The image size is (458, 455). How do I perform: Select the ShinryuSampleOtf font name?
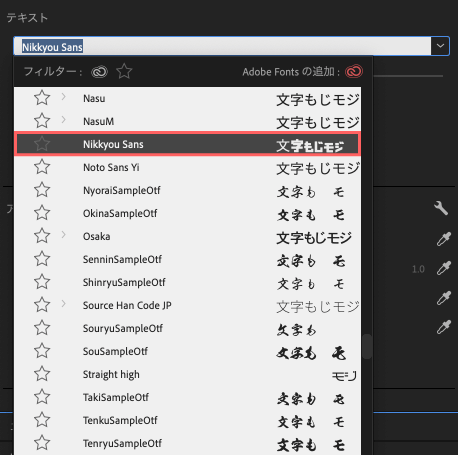click(x=124, y=282)
